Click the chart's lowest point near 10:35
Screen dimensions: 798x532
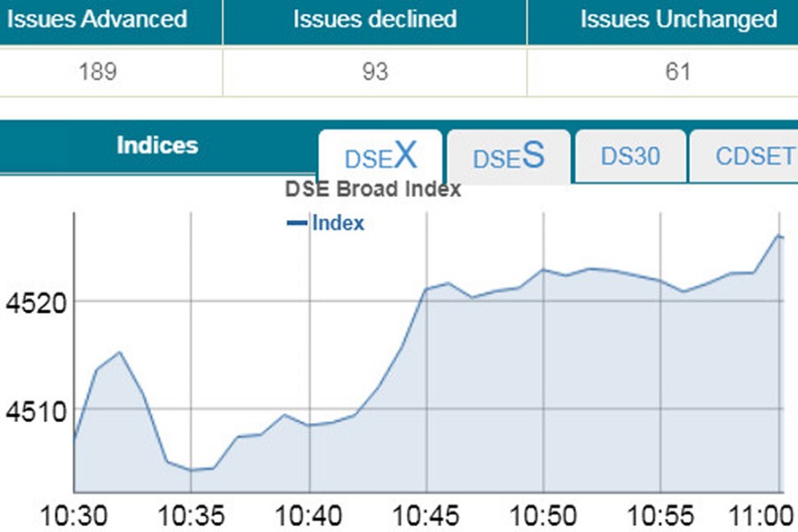(x=191, y=470)
